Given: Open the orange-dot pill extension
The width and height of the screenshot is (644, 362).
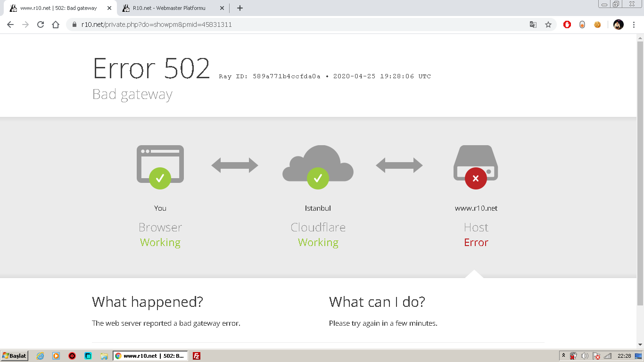Looking at the screenshot, I should [582, 25].
